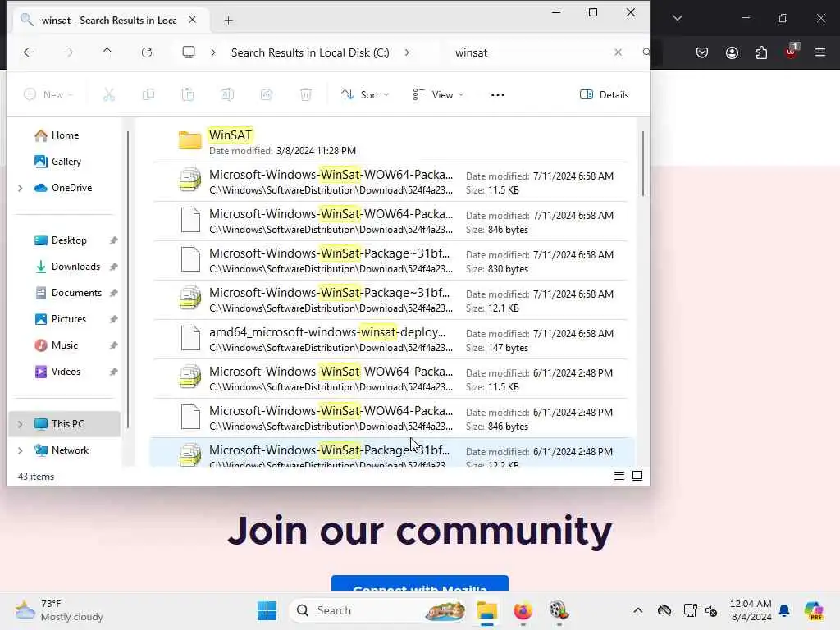Switch to the details list view icon
This screenshot has width=840, height=630.
click(x=619, y=476)
